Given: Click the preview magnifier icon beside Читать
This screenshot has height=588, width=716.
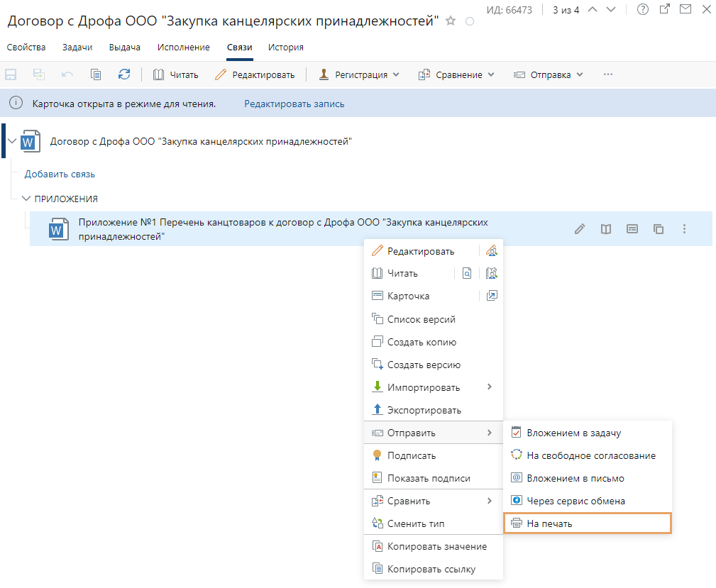Looking at the screenshot, I should [x=467, y=273].
